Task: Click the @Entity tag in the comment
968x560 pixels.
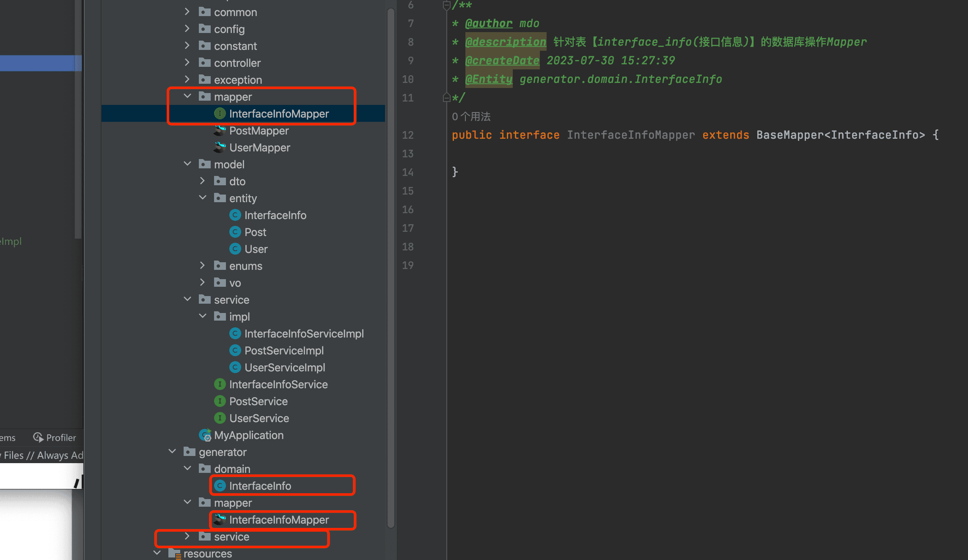Action: [489, 79]
